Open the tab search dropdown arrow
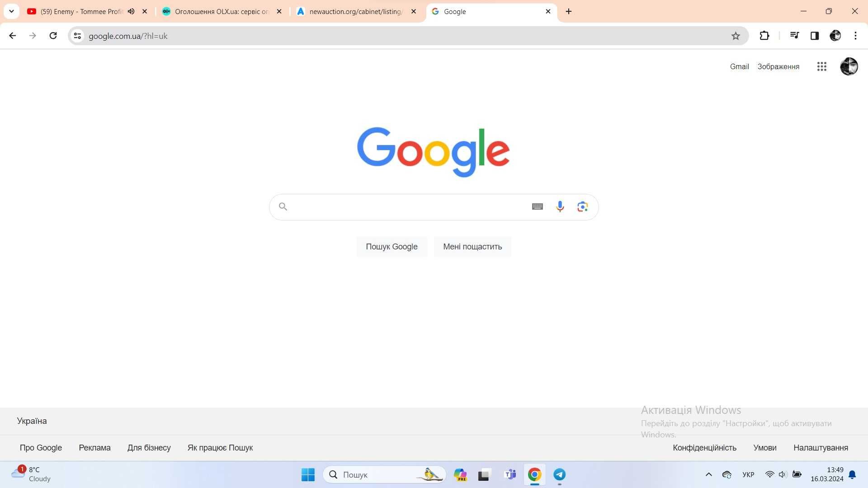The width and height of the screenshot is (868, 488). pyautogui.click(x=11, y=11)
